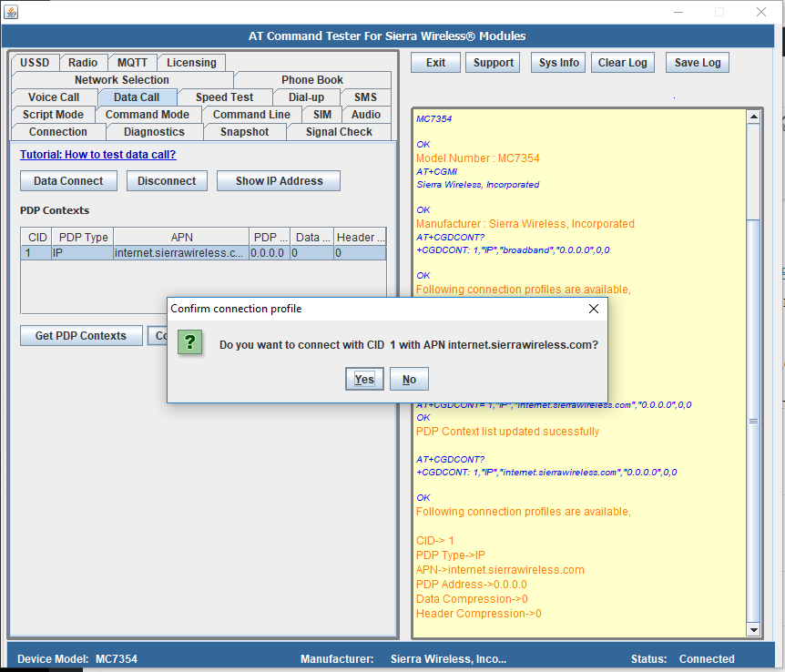
Task: Click the "Connected" status in status bar
Action: [x=707, y=659]
